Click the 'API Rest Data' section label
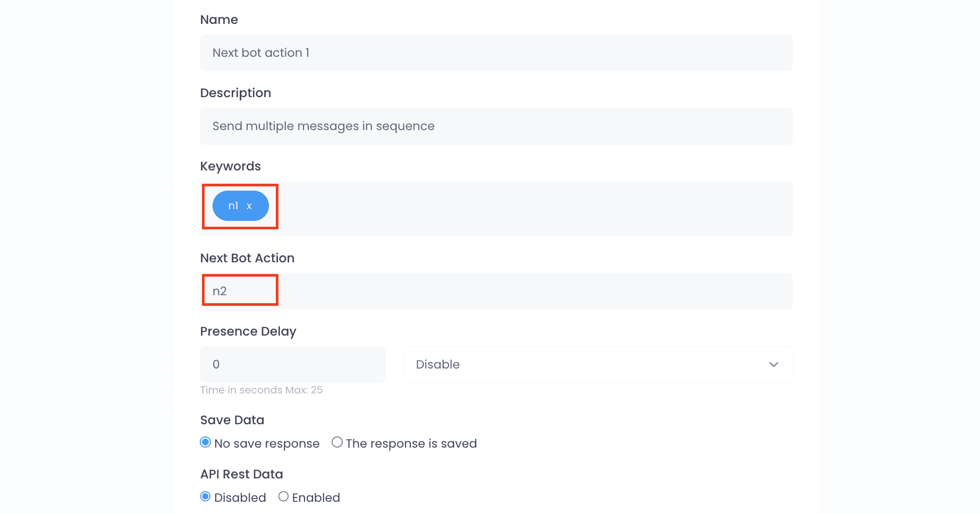980x514 pixels. (241, 474)
